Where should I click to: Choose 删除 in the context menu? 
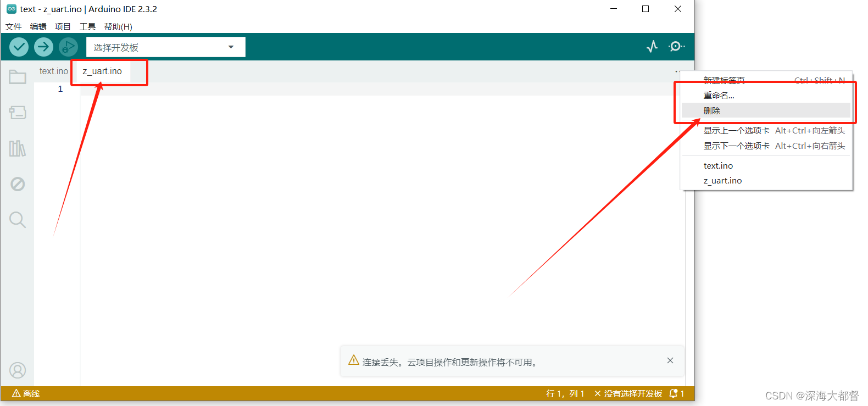766,110
